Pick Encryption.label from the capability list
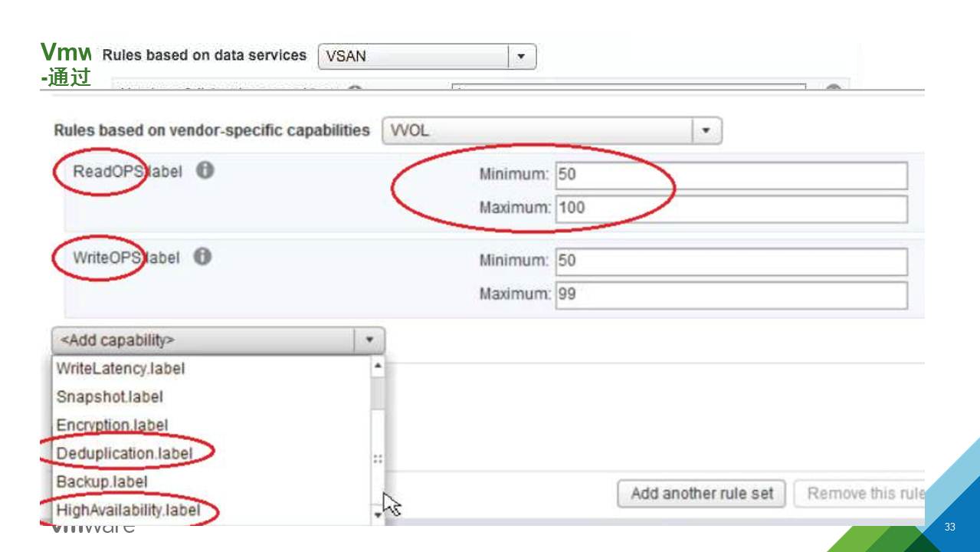This screenshot has width=980, height=552. pyautogui.click(x=112, y=425)
